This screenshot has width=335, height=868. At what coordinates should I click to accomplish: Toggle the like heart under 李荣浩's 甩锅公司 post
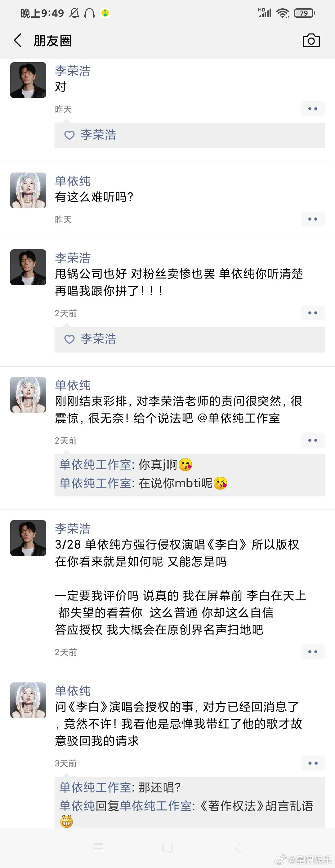click(x=69, y=340)
